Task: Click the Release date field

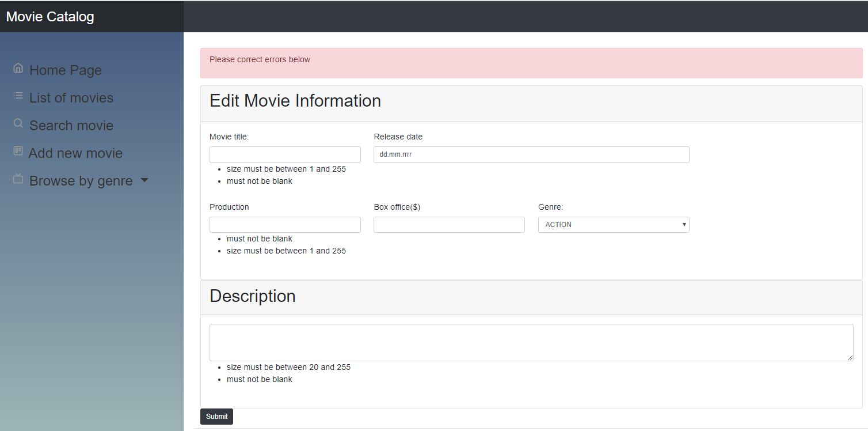Action: click(531, 154)
